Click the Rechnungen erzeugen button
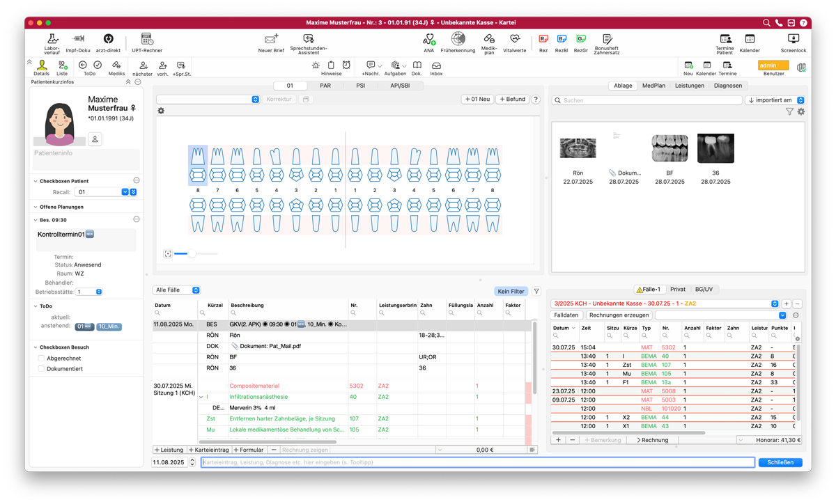This screenshot has width=836, height=504. pyautogui.click(x=617, y=315)
